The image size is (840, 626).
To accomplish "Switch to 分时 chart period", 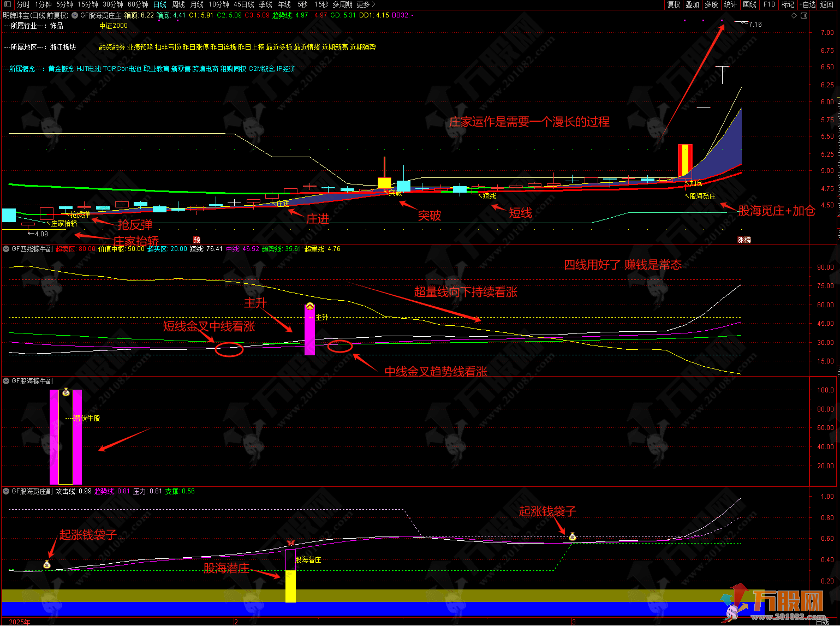I will pos(23,4).
